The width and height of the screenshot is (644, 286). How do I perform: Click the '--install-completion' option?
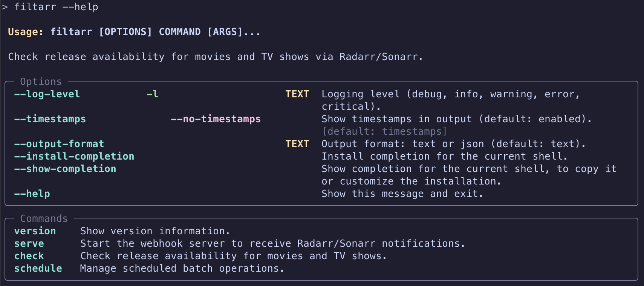(x=74, y=156)
